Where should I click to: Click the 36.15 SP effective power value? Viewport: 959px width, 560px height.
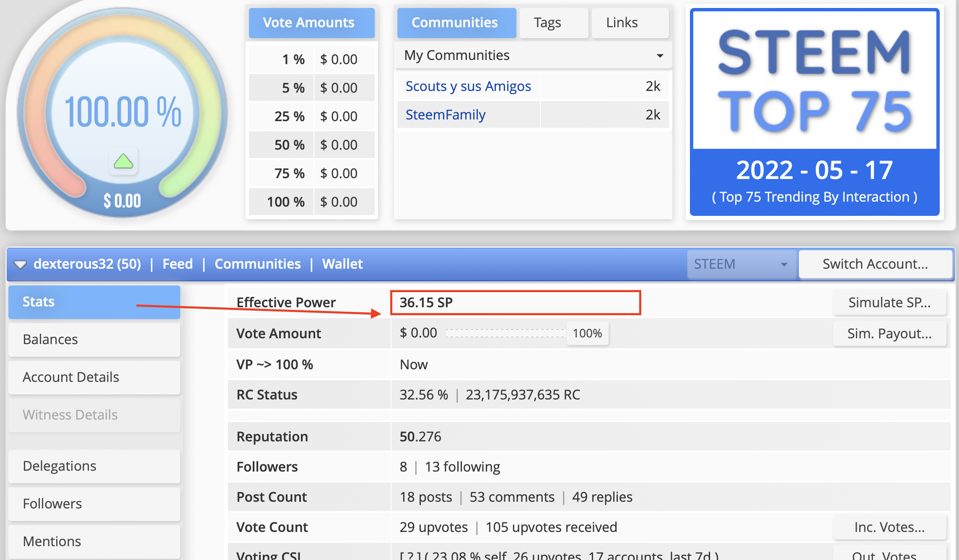pyautogui.click(x=426, y=302)
